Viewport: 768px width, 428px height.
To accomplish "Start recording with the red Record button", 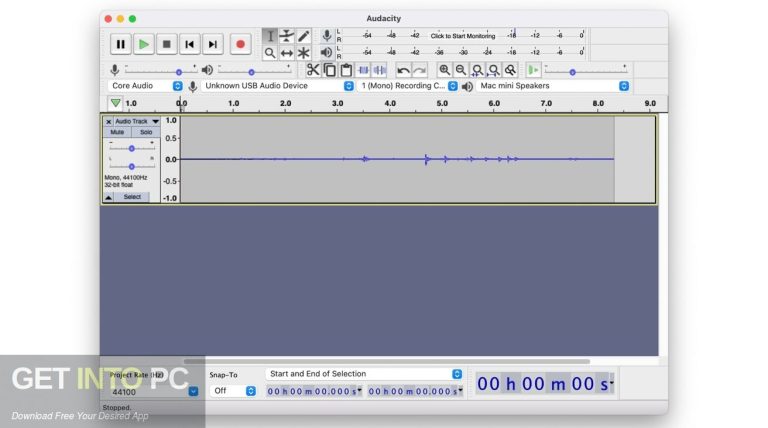I will pyautogui.click(x=240, y=45).
